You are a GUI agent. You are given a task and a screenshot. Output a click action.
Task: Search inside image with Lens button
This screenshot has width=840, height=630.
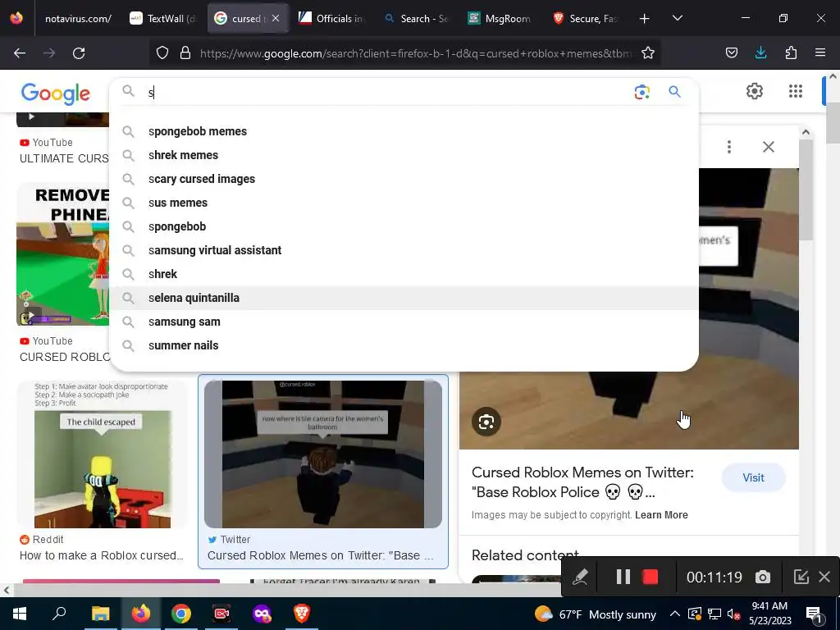(486, 422)
